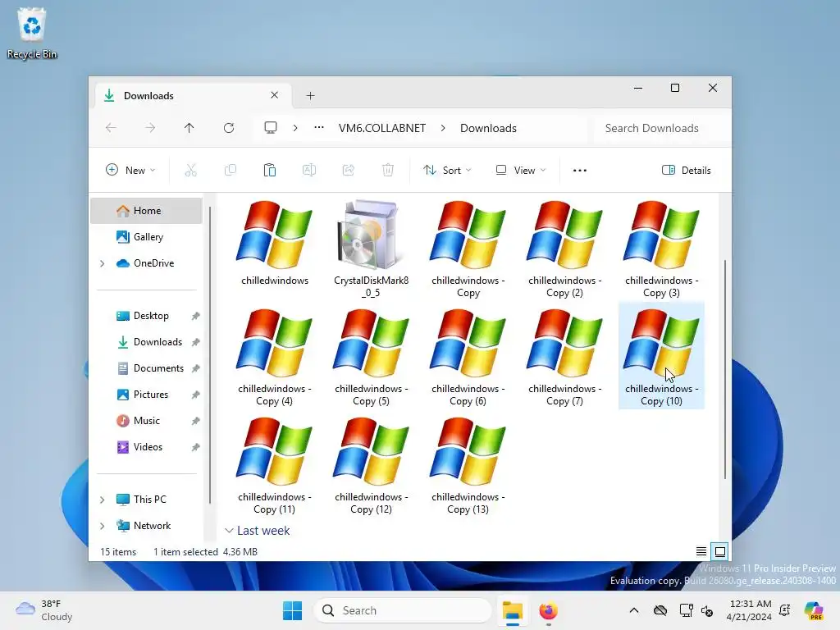Close the Downloads tab
The image size is (840, 630).
coord(274,95)
